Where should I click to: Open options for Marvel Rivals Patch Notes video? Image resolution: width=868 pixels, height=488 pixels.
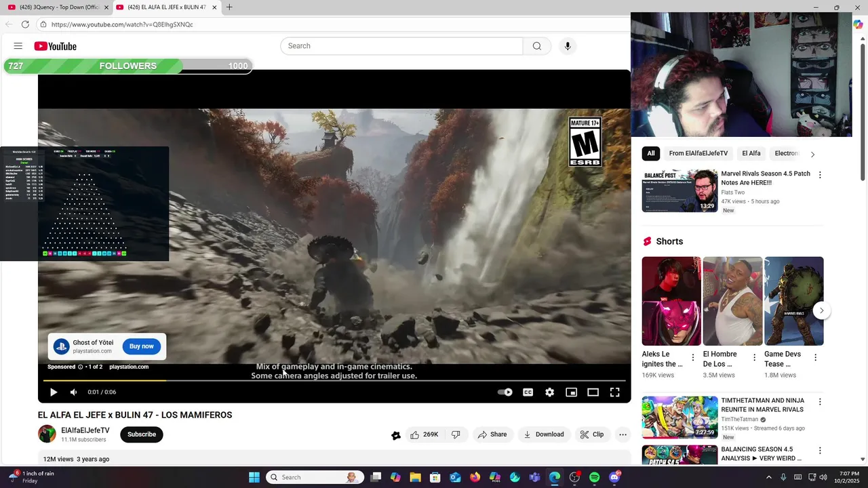pyautogui.click(x=820, y=175)
